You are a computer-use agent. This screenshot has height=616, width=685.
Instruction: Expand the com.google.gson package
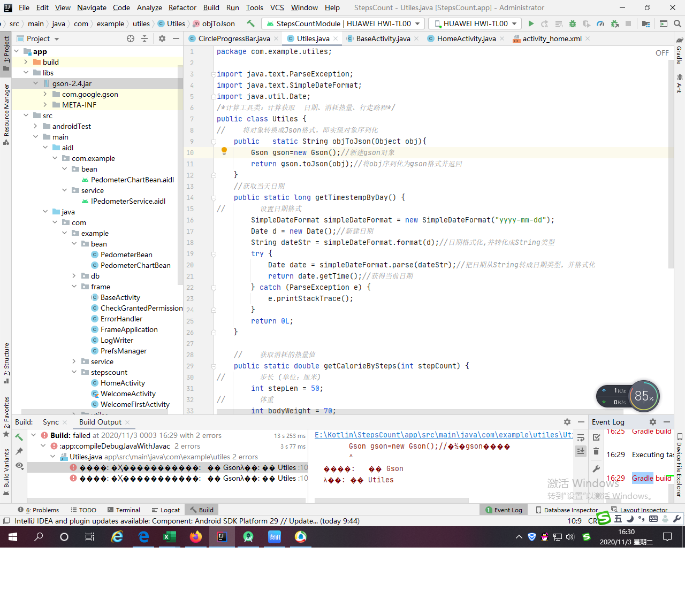(x=45, y=94)
